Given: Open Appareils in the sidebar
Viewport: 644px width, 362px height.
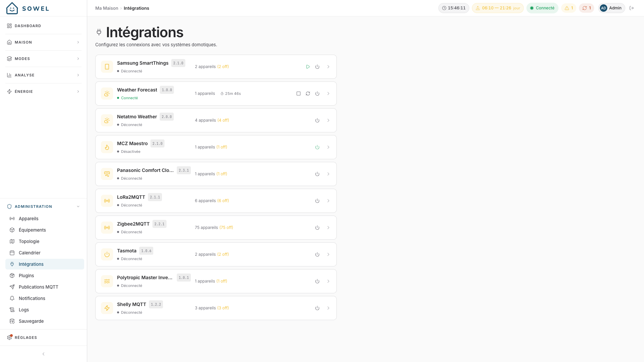Looking at the screenshot, I should [x=45, y=219].
